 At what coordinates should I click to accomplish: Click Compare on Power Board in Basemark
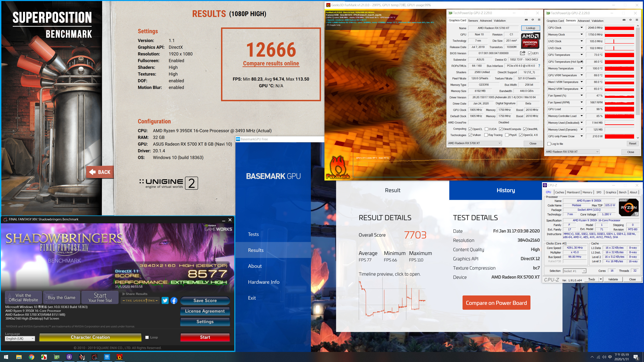(x=496, y=303)
